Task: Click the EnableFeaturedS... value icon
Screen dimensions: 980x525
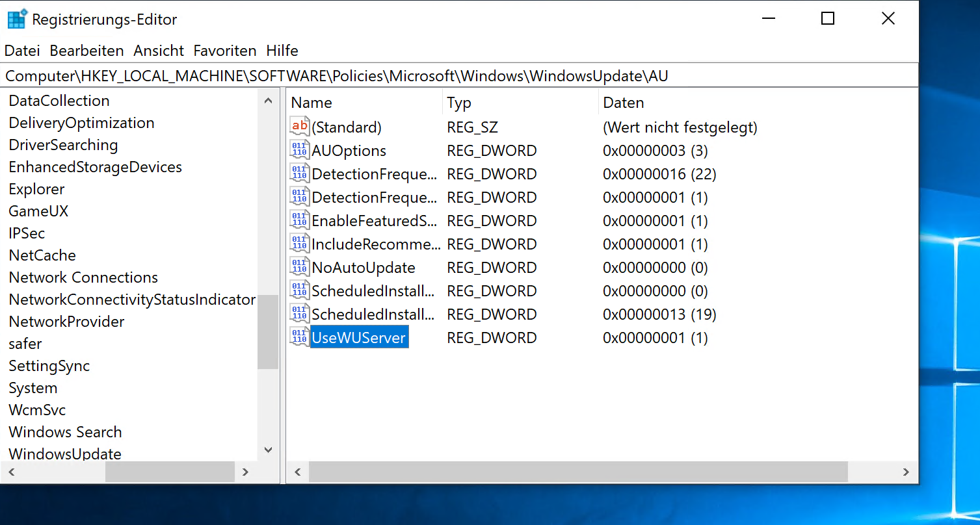Action: (x=299, y=220)
